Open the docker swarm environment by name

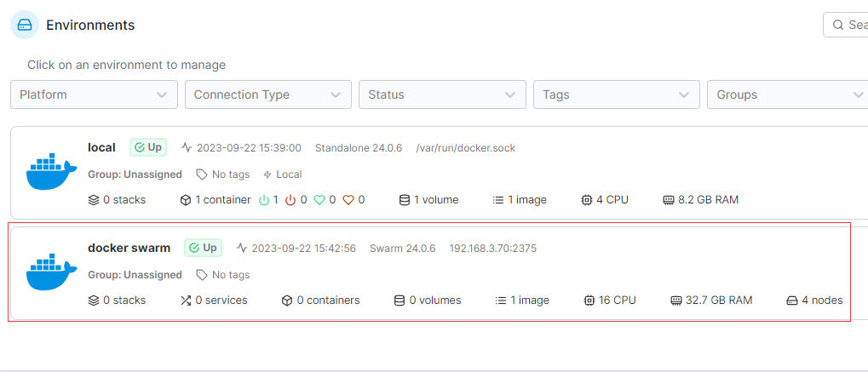(129, 248)
